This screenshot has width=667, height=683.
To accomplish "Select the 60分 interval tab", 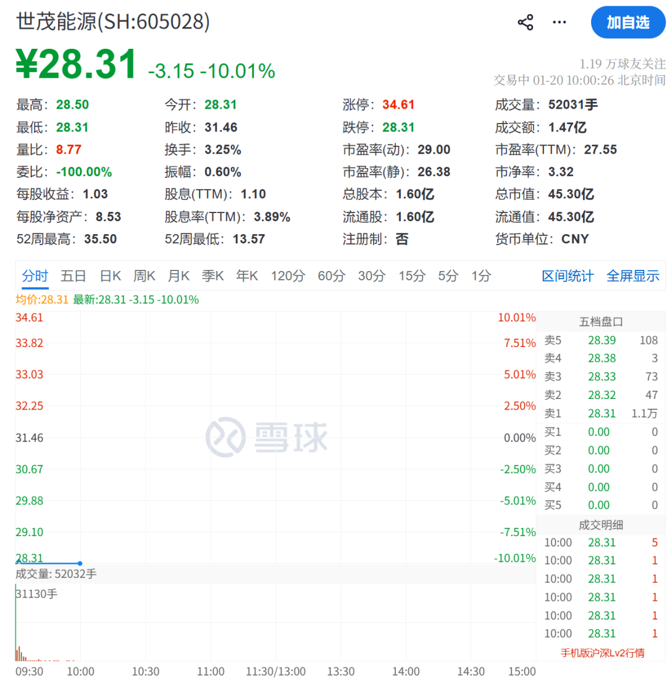I will (331, 276).
